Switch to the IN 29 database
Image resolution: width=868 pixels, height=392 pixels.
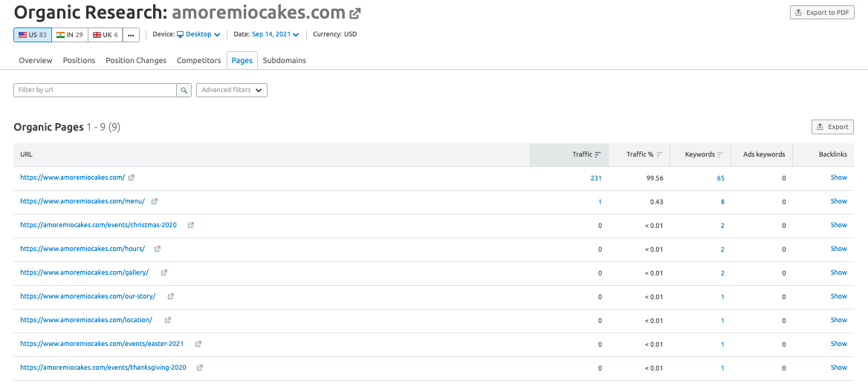(70, 35)
